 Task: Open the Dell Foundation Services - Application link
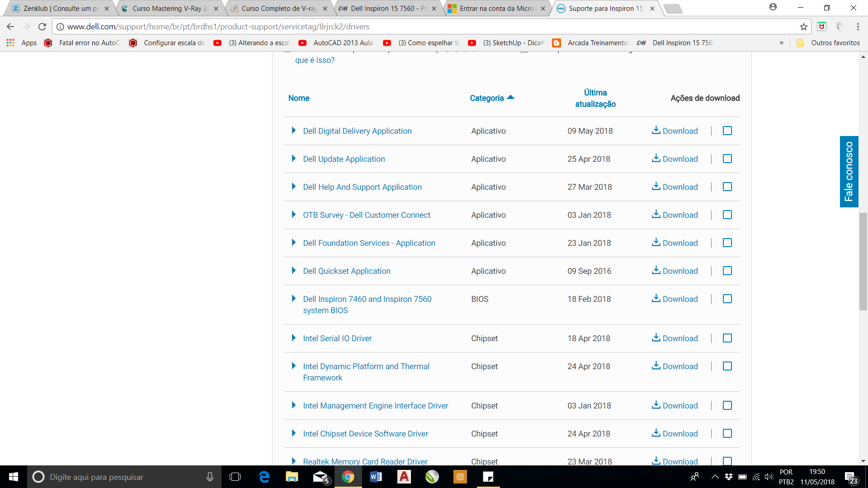369,243
